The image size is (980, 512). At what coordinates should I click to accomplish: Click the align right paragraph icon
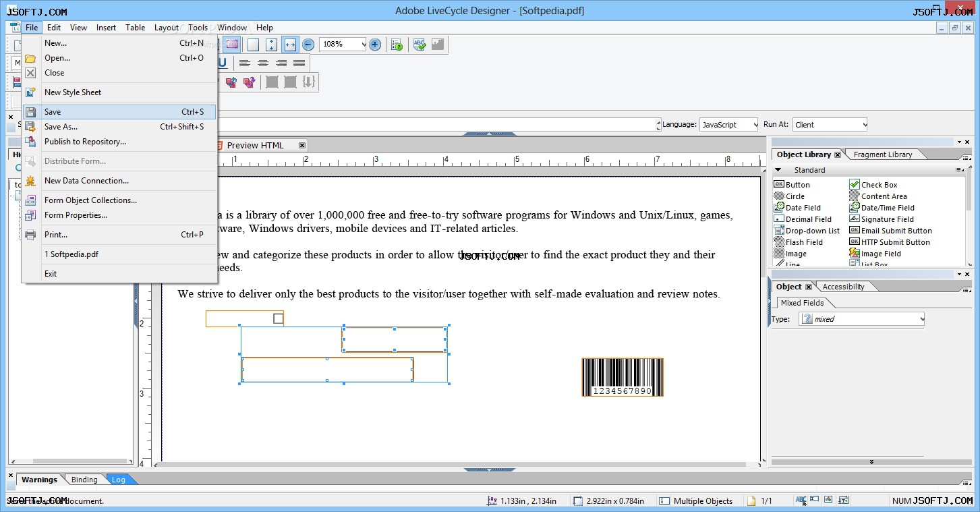[281, 63]
